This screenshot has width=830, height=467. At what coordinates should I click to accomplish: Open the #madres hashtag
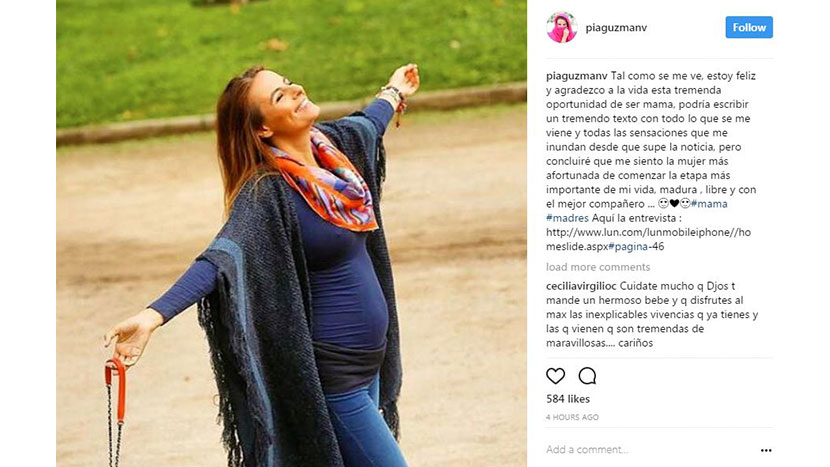[x=567, y=218]
